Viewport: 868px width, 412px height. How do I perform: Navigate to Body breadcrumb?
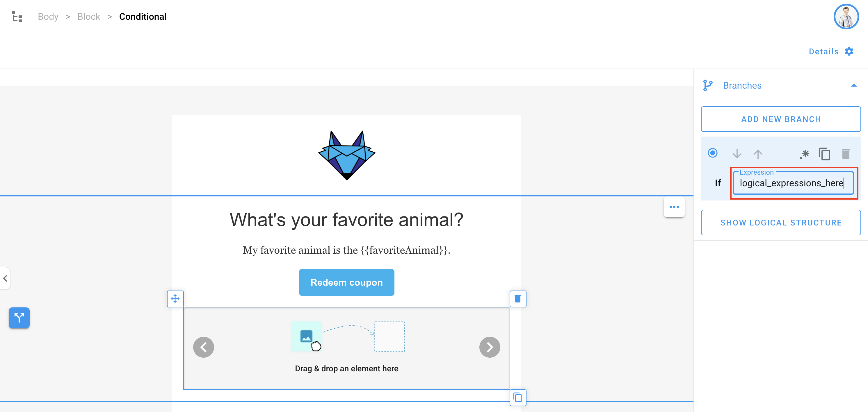[48, 17]
